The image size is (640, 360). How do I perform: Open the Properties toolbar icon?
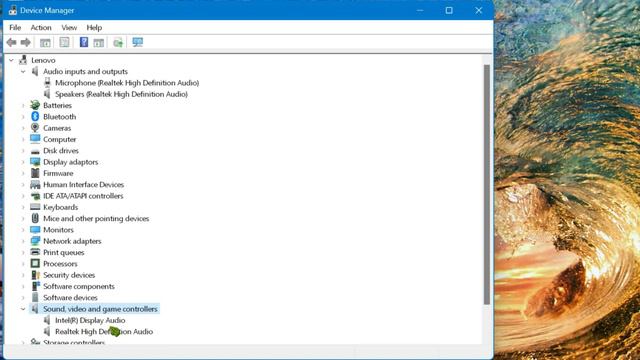[x=64, y=42]
